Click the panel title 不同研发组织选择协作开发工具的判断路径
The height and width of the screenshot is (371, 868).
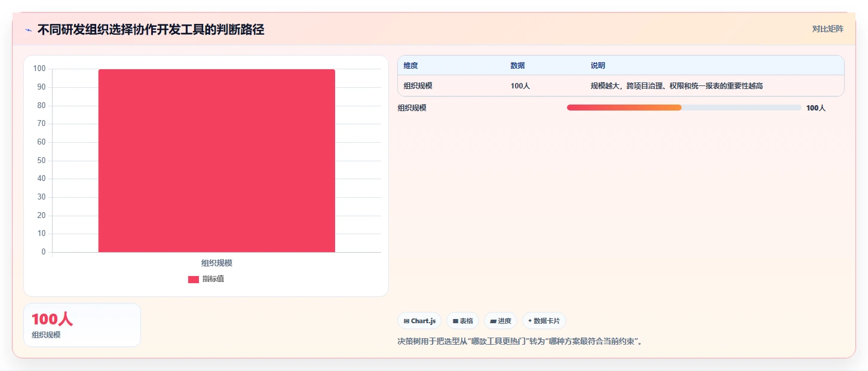(x=151, y=30)
